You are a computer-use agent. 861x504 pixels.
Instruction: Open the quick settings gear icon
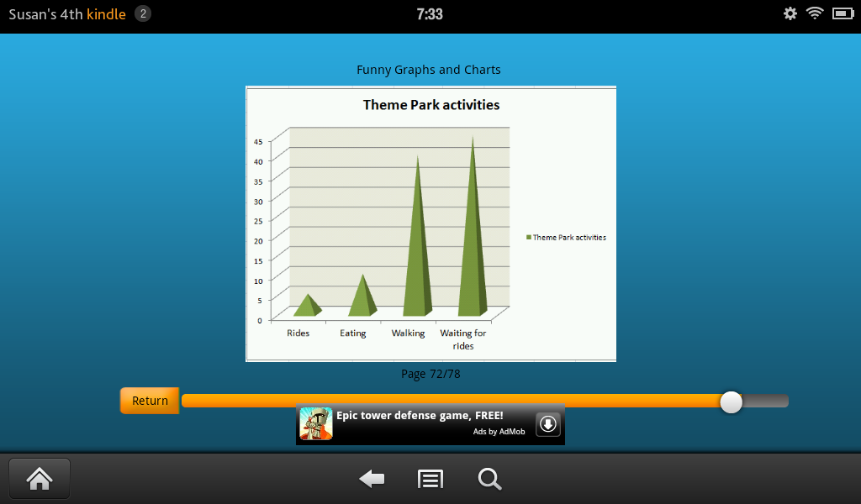(x=789, y=13)
